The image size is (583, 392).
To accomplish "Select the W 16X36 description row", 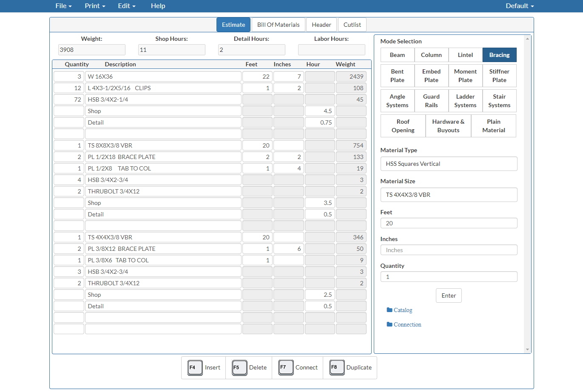I will click(163, 77).
